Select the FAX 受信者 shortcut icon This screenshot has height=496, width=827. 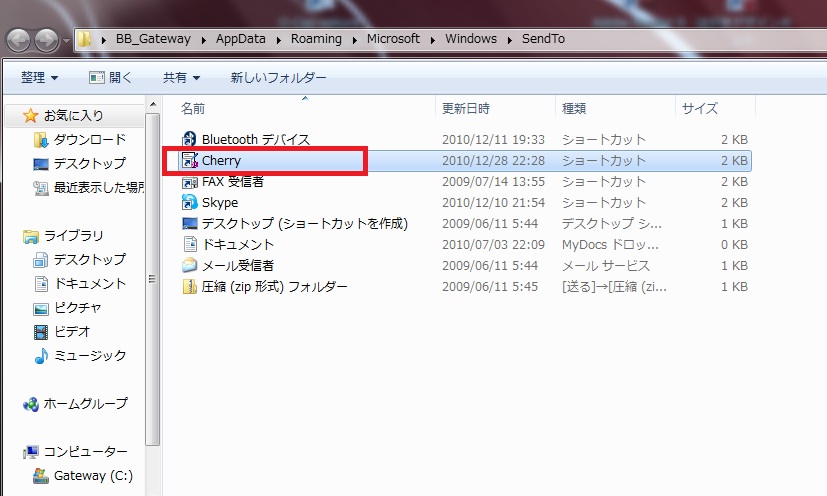coord(189,182)
